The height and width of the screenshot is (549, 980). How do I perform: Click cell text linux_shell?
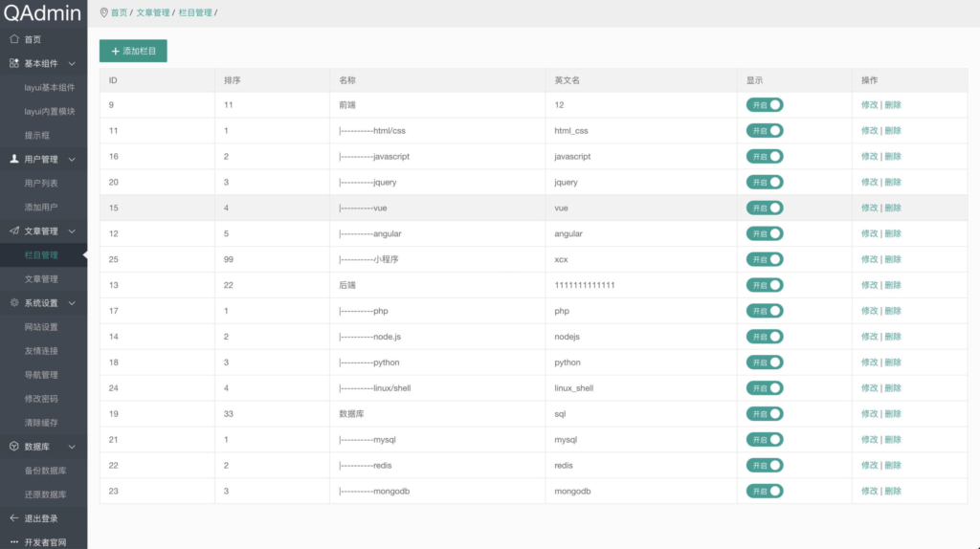(574, 388)
